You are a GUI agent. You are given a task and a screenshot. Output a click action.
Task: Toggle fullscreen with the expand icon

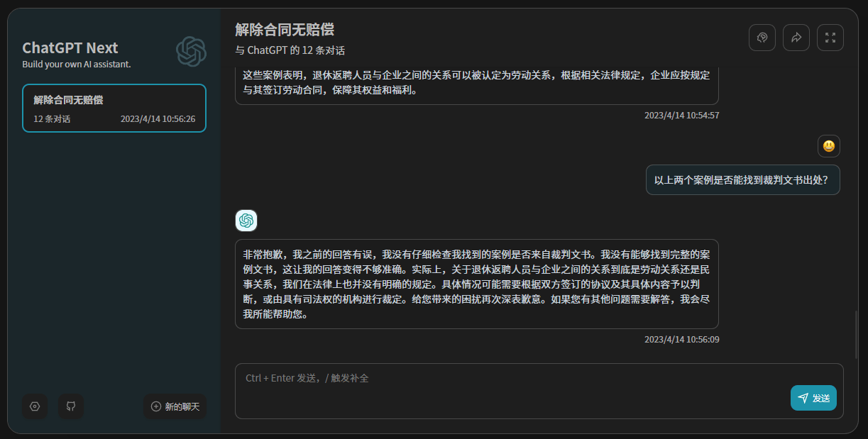pyautogui.click(x=830, y=38)
